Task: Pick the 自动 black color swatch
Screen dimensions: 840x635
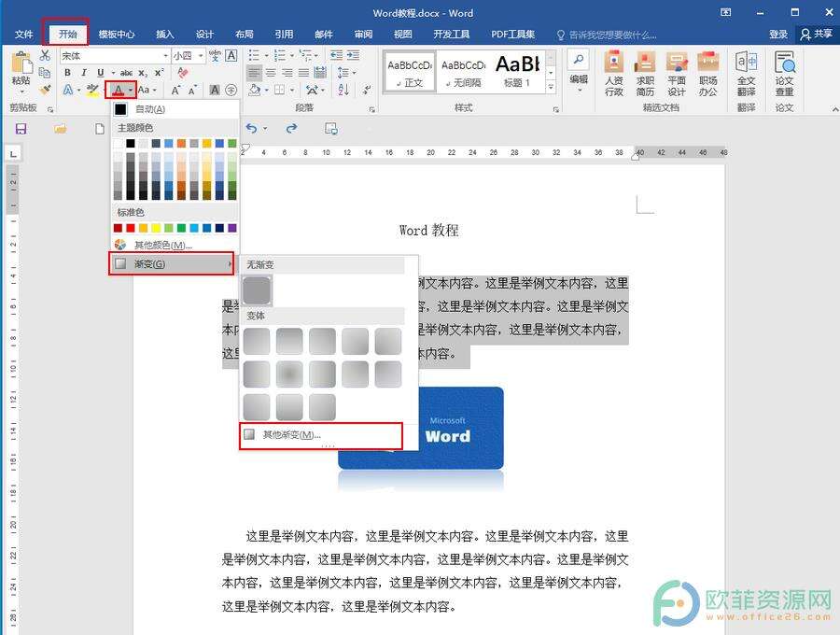Action: (120, 109)
